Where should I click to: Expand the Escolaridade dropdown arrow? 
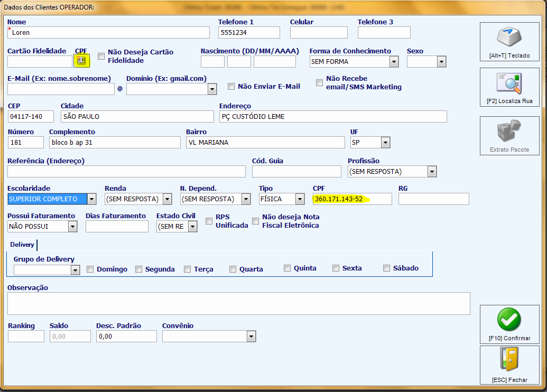point(91,199)
